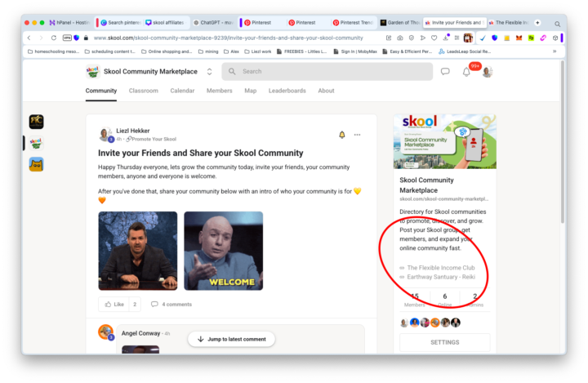Open the user profile avatar menu
This screenshot has height=383, width=588.
pos(488,72)
